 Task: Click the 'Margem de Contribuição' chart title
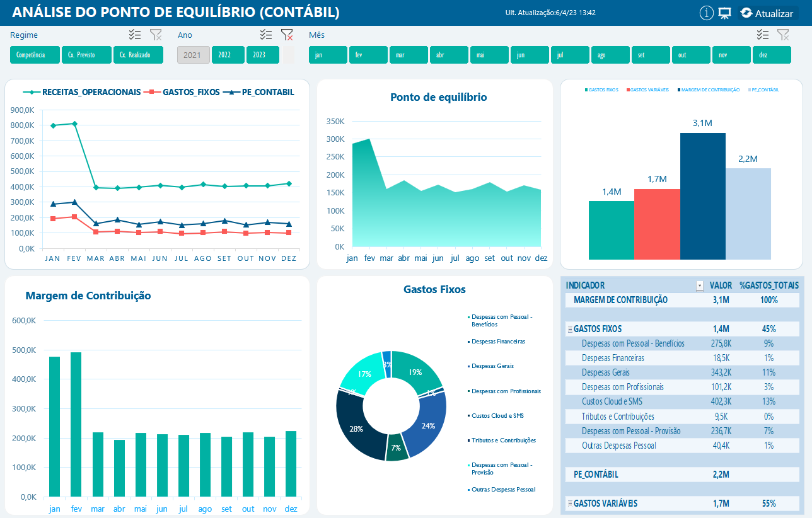(88, 296)
